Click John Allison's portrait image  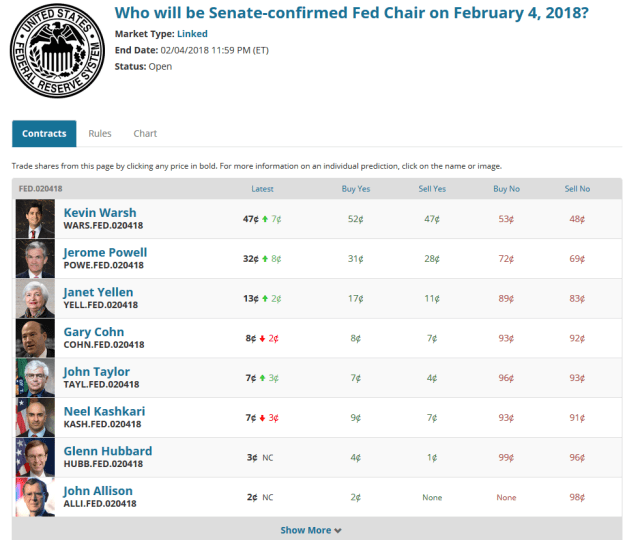click(35, 496)
